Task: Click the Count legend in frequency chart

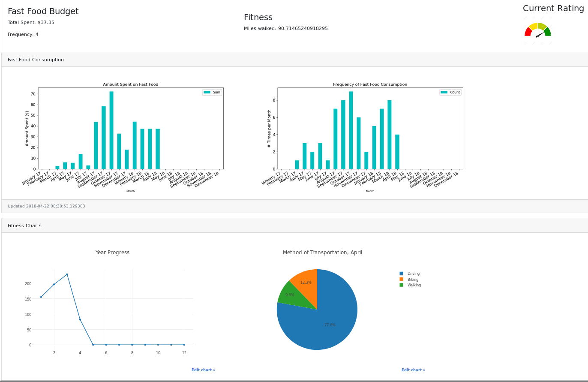Action: coord(450,92)
